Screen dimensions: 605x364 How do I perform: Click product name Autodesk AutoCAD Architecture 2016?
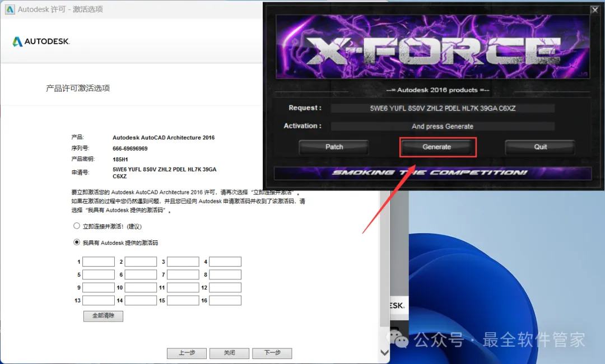[164, 138]
